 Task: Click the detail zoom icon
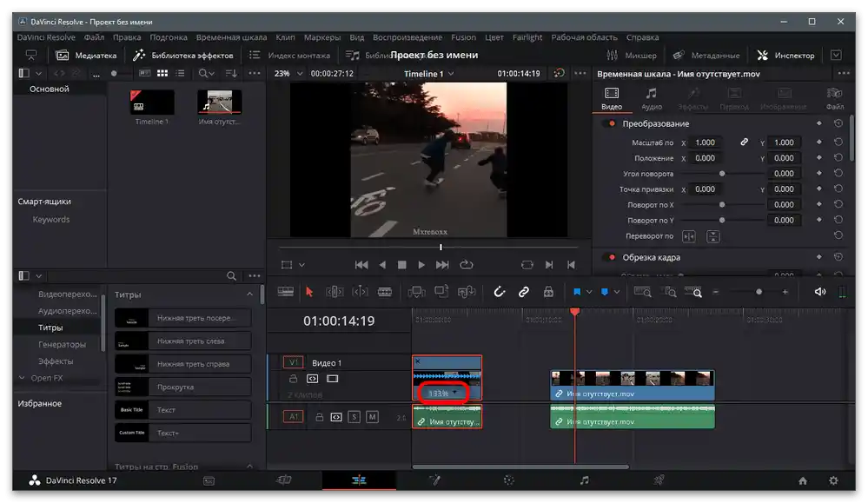[670, 292]
